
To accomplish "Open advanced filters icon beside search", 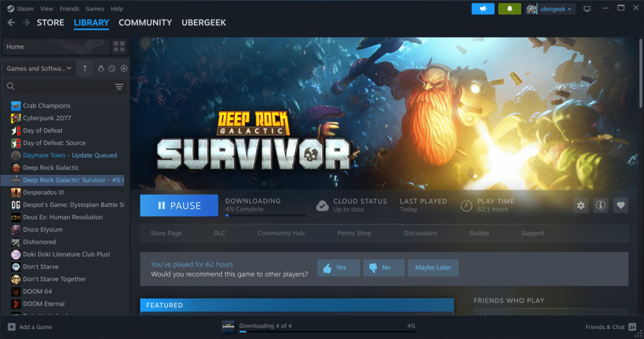I will coord(119,86).
